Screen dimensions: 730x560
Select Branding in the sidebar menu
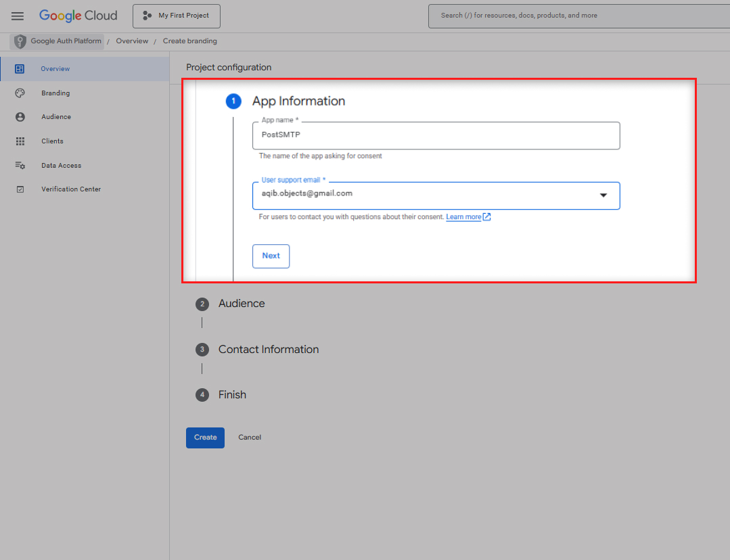pos(55,93)
